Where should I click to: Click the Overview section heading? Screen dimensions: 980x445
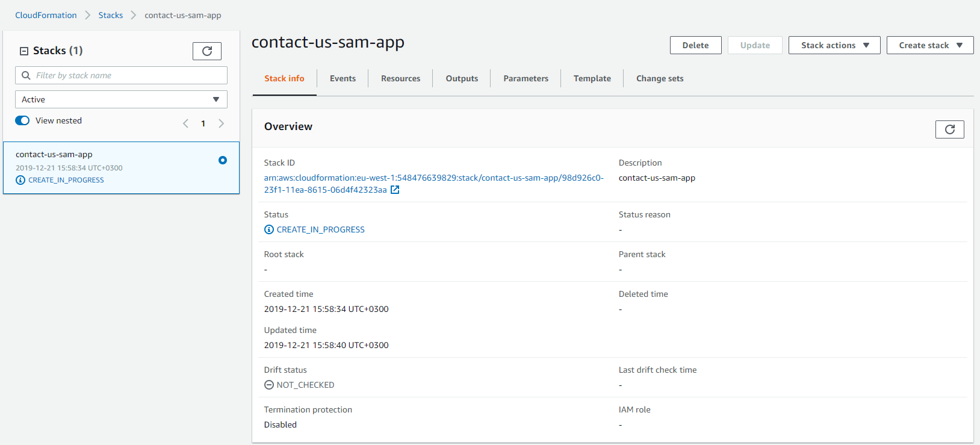pyautogui.click(x=288, y=126)
